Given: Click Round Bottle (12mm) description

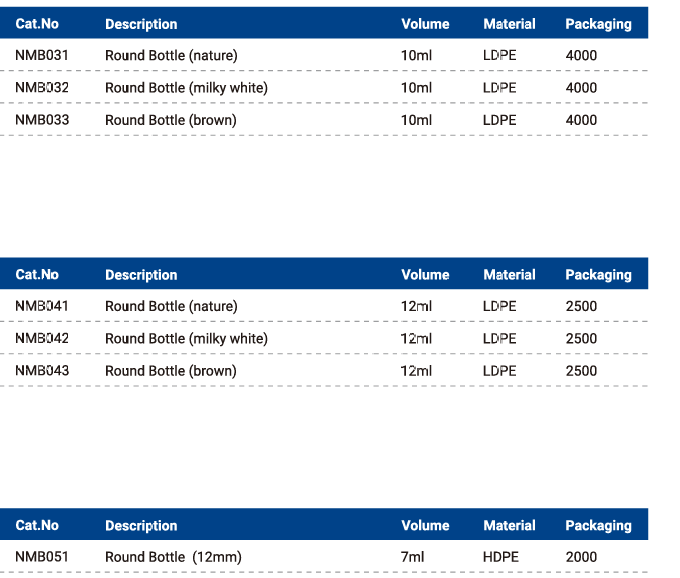Looking at the screenshot, I should click(173, 557).
